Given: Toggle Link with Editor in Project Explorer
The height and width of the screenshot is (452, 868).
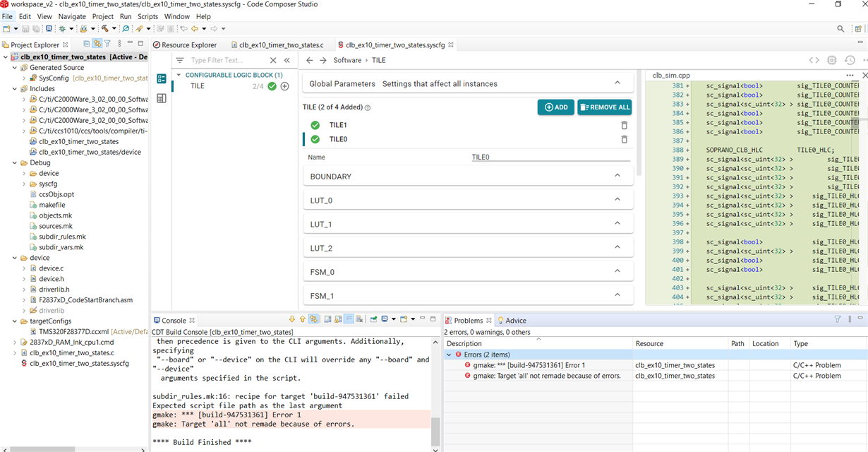Looking at the screenshot, I should point(97,44).
